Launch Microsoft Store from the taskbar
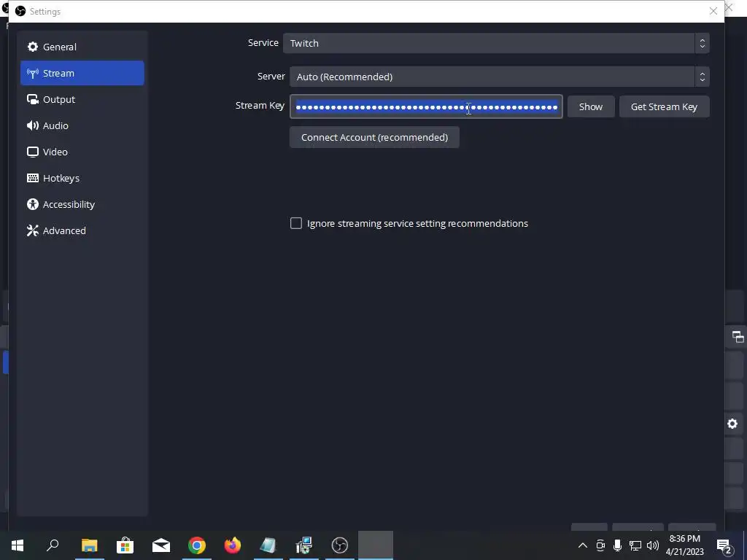This screenshot has width=747, height=560. coord(125,545)
